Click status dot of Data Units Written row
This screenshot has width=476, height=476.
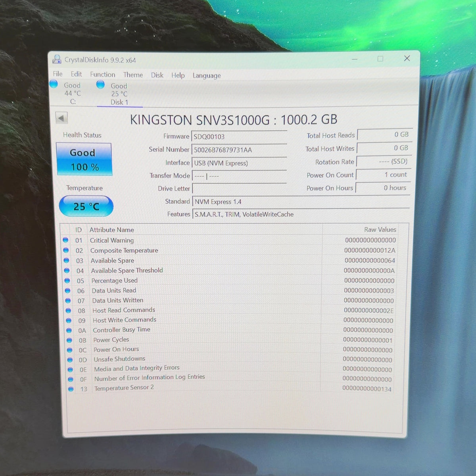[68, 300]
